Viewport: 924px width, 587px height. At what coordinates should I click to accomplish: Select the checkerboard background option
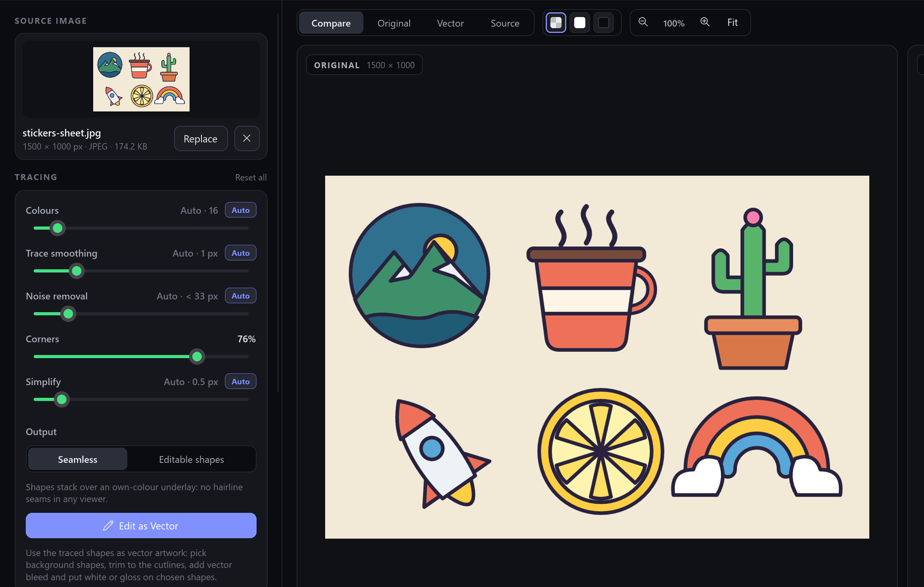[556, 23]
